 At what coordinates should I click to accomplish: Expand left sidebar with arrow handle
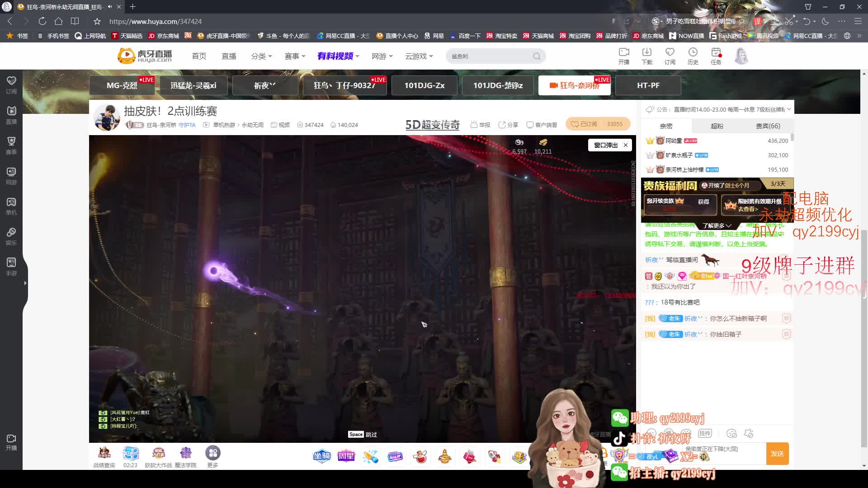25,283
